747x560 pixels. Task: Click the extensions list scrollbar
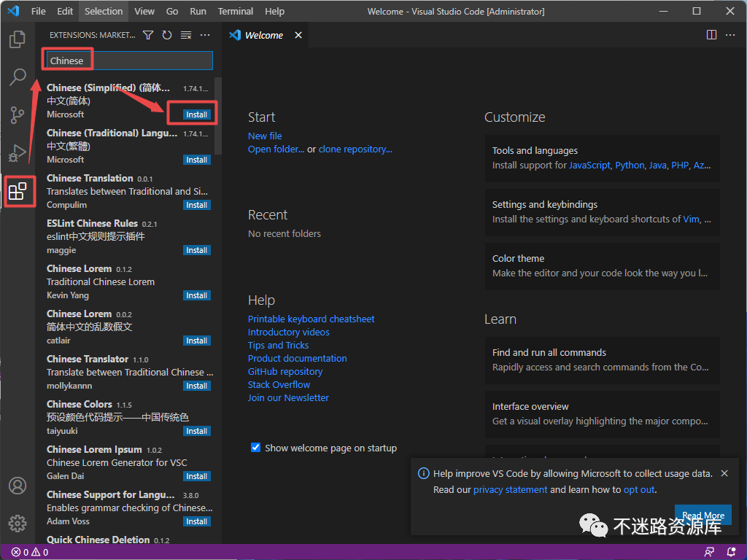click(218, 116)
